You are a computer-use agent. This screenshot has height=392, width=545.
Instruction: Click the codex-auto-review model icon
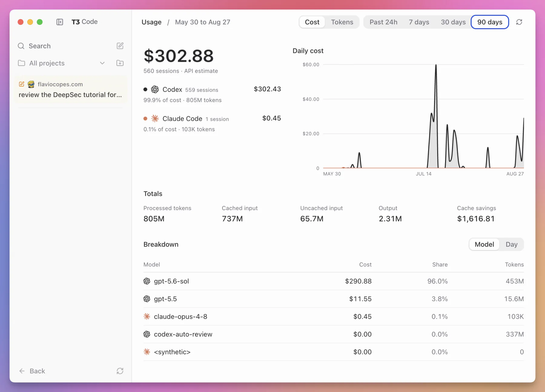click(x=147, y=334)
